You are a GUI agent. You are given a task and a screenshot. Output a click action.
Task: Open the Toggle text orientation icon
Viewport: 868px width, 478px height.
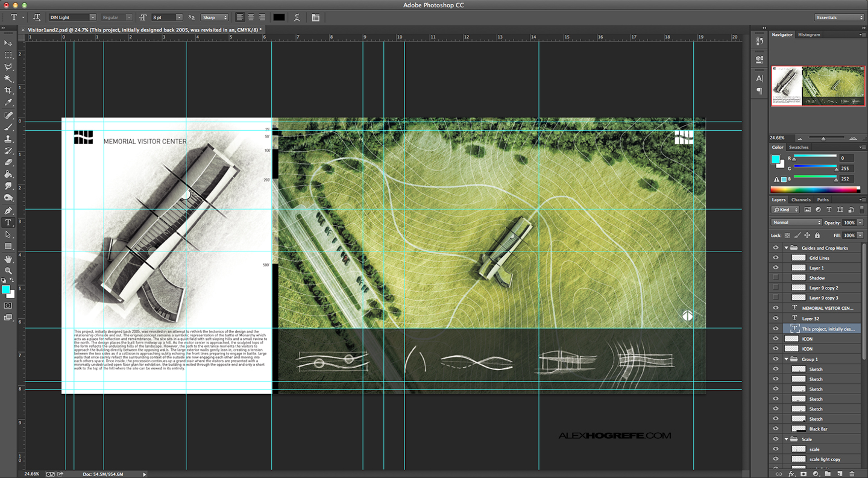tap(37, 17)
